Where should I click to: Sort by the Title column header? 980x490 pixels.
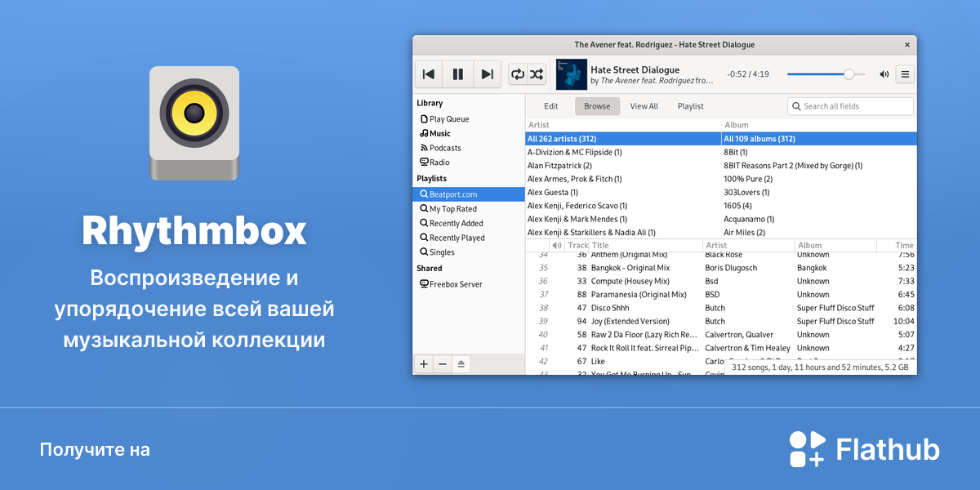pyautogui.click(x=646, y=245)
